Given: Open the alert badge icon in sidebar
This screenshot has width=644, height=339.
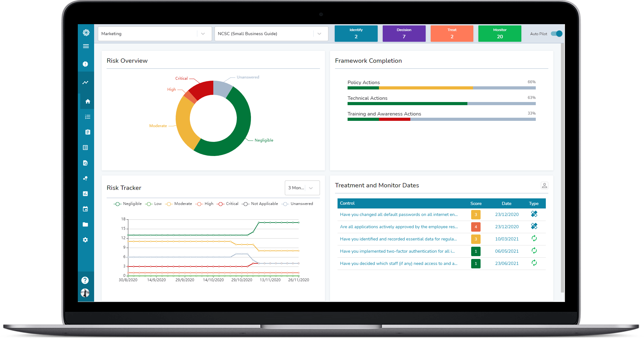Looking at the screenshot, I should click(85, 64).
